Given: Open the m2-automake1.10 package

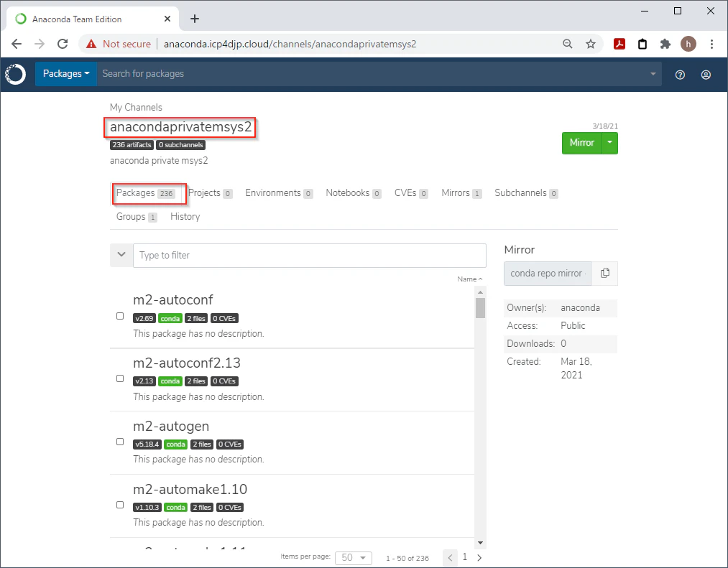Looking at the screenshot, I should [190, 489].
